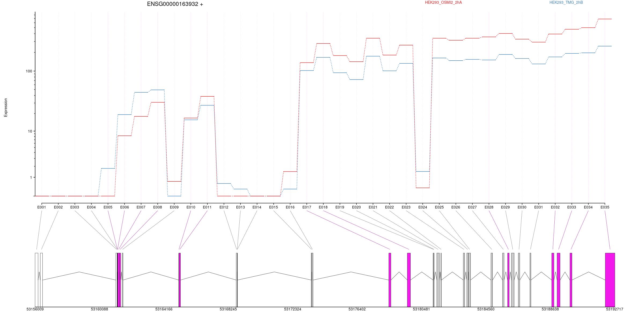Select exon label E022
The width and height of the screenshot is (644, 322).
coord(389,207)
